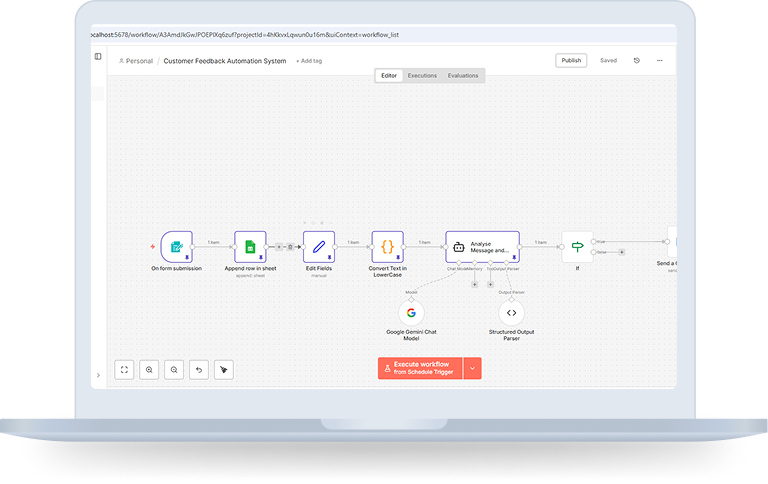Select the Append row in sheet node
The image size is (768, 484).
click(250, 246)
